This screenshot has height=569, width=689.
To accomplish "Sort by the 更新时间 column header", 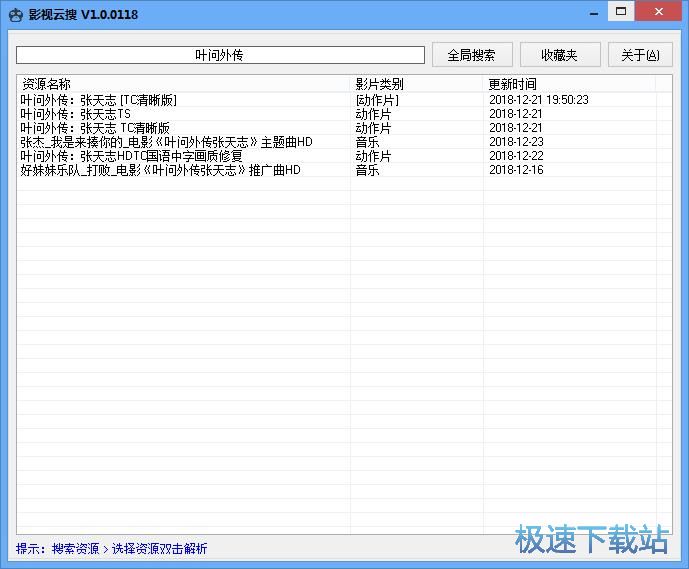I will [569, 84].
